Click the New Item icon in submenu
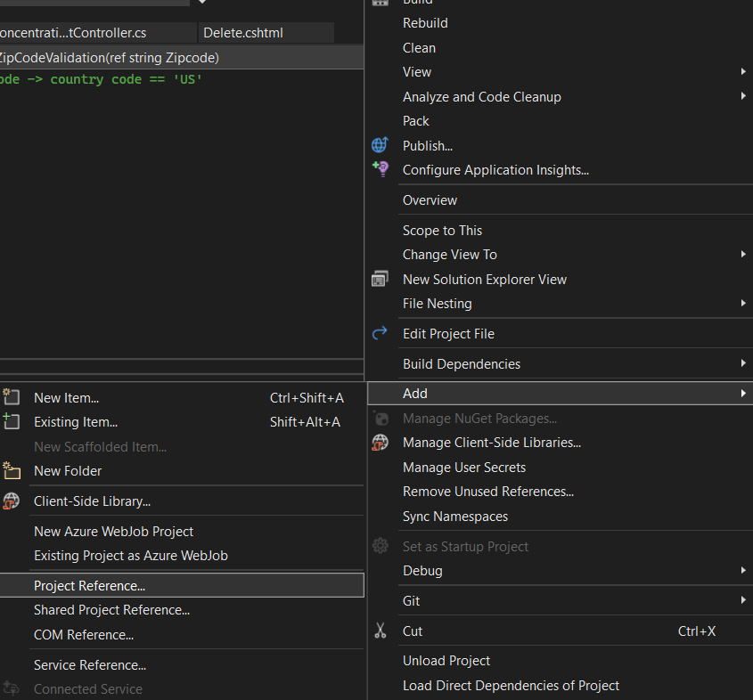 click(x=12, y=397)
